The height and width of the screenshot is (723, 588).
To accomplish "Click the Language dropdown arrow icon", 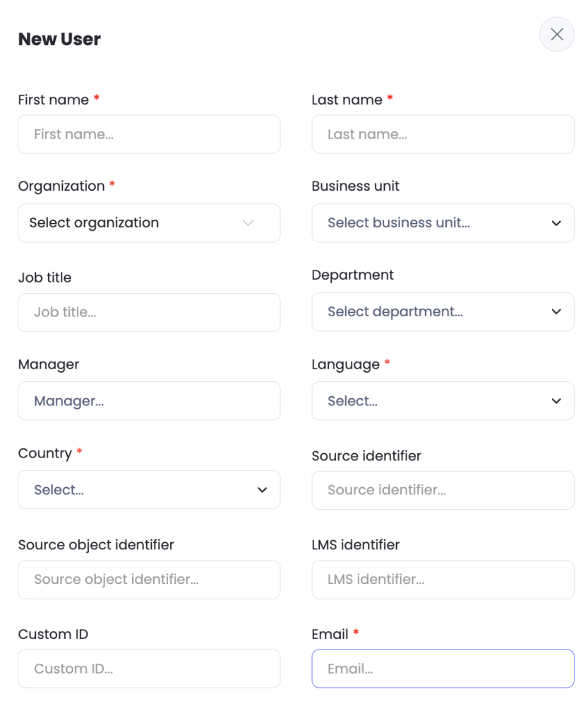I will click(556, 401).
